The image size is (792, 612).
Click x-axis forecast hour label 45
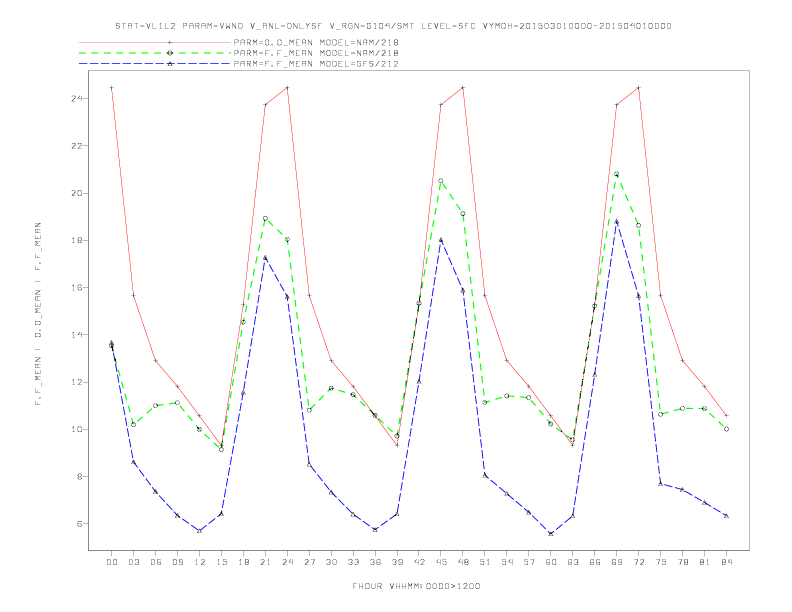click(441, 562)
